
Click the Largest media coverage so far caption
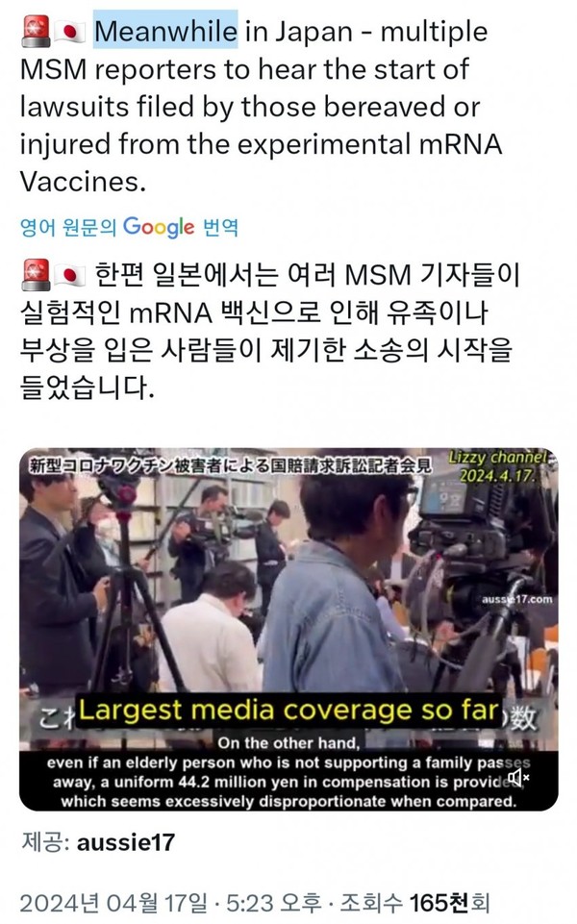coord(288,711)
